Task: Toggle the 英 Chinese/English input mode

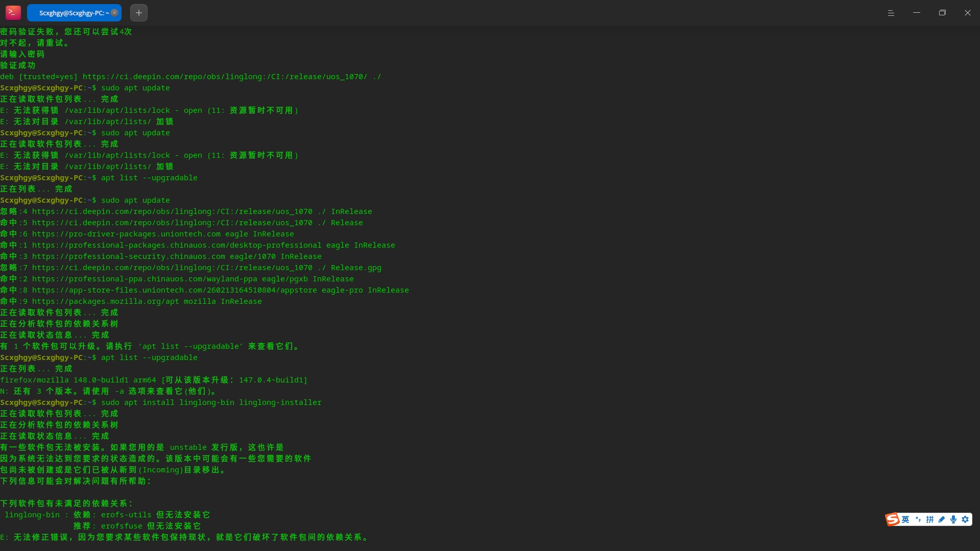Action: coord(905,519)
